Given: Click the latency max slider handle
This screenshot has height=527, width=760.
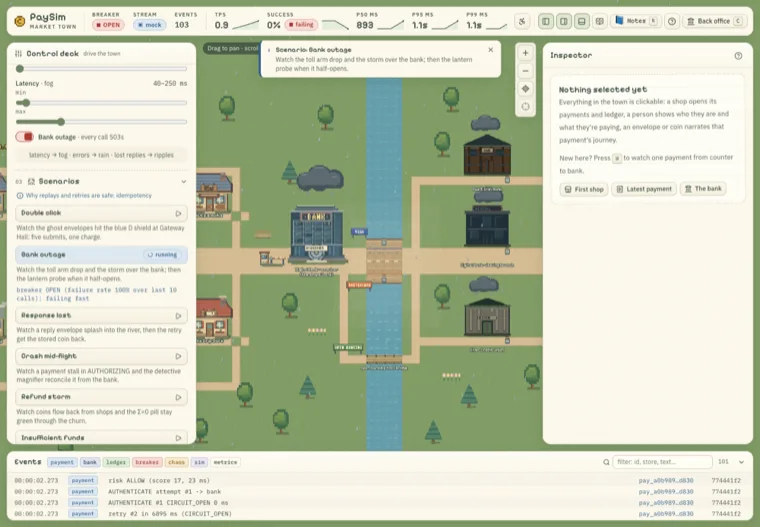Looking at the screenshot, I should click(x=61, y=122).
